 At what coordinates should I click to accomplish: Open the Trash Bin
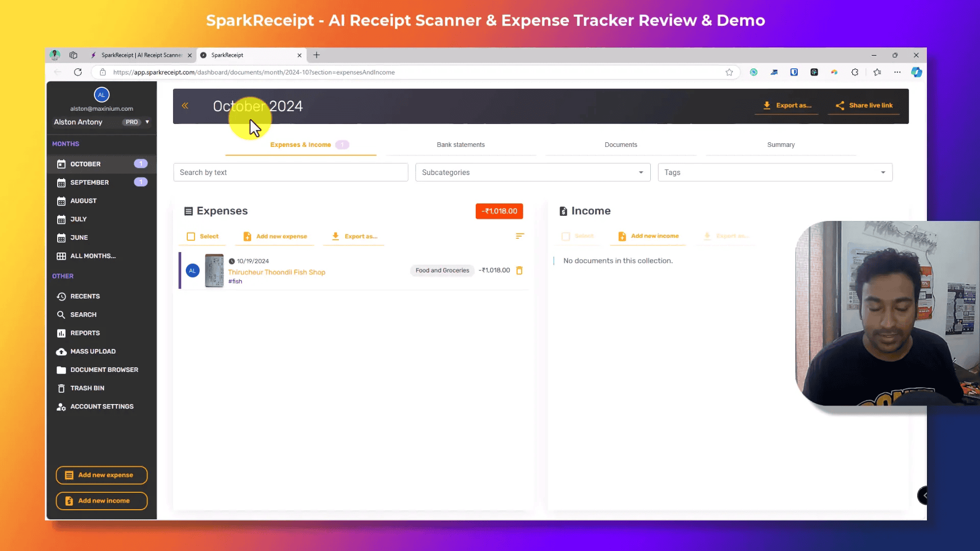point(102,388)
